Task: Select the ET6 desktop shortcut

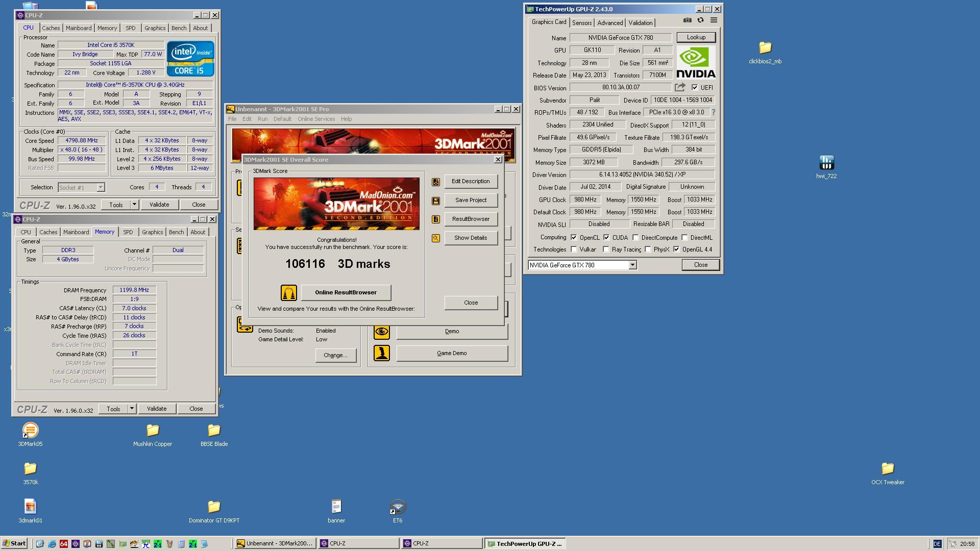Action: pyautogui.click(x=397, y=511)
